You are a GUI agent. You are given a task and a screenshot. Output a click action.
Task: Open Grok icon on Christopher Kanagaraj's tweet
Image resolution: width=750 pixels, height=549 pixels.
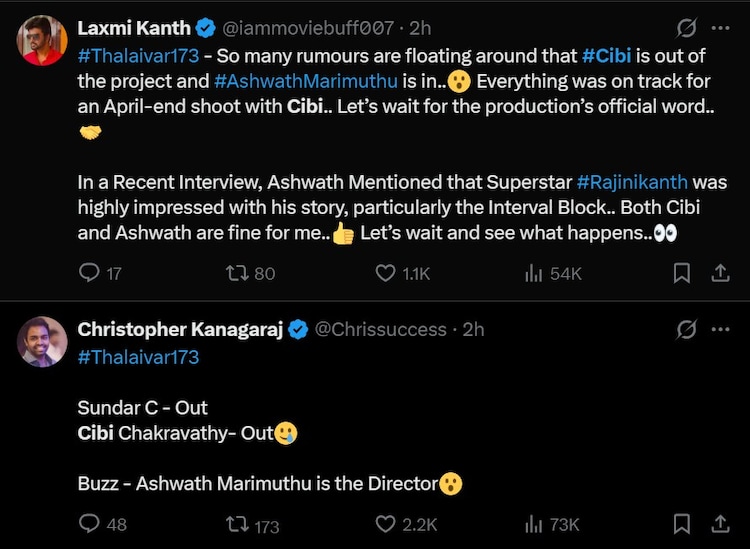coord(687,329)
